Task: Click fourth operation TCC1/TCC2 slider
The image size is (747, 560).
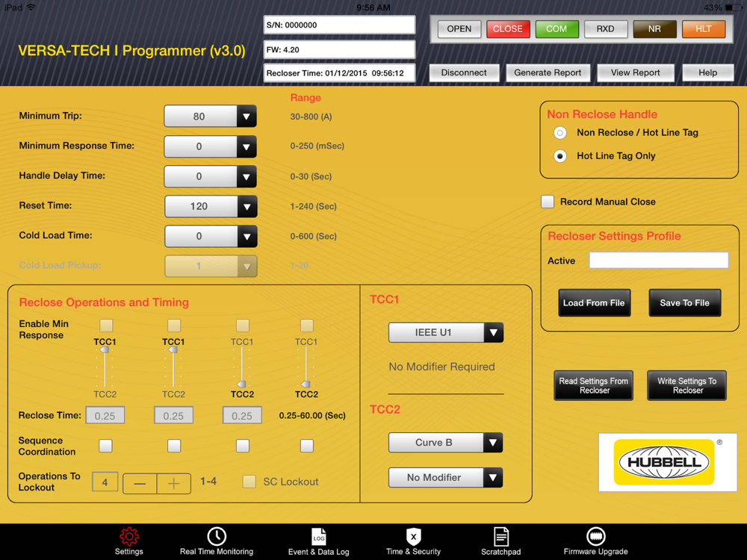Action: click(306, 367)
